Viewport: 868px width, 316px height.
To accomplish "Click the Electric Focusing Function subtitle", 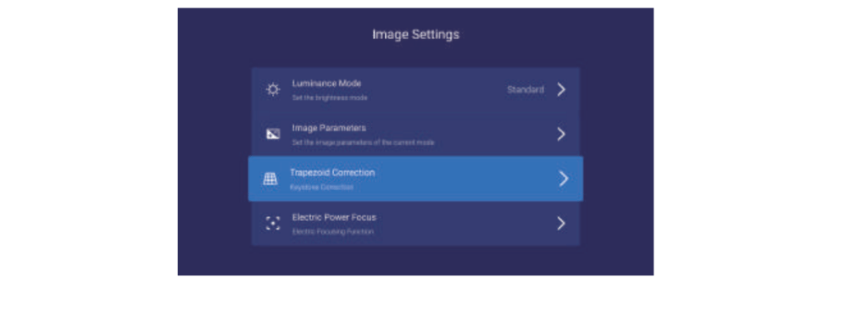I will (332, 232).
